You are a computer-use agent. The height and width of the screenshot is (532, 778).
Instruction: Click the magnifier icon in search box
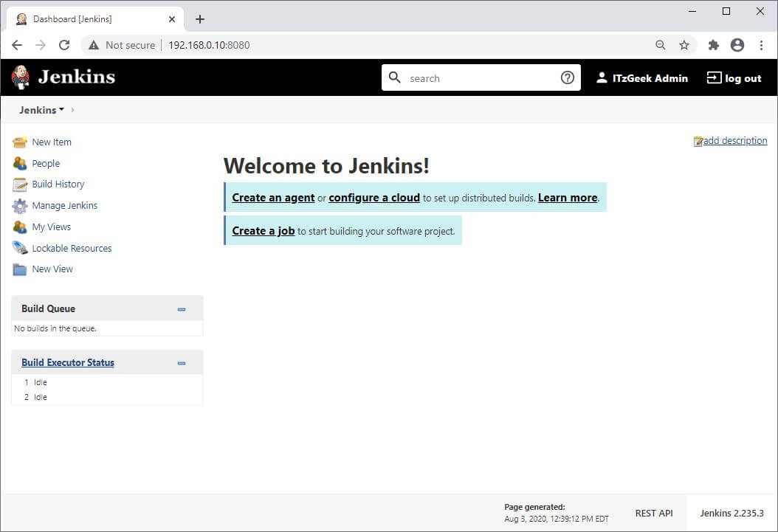(394, 77)
